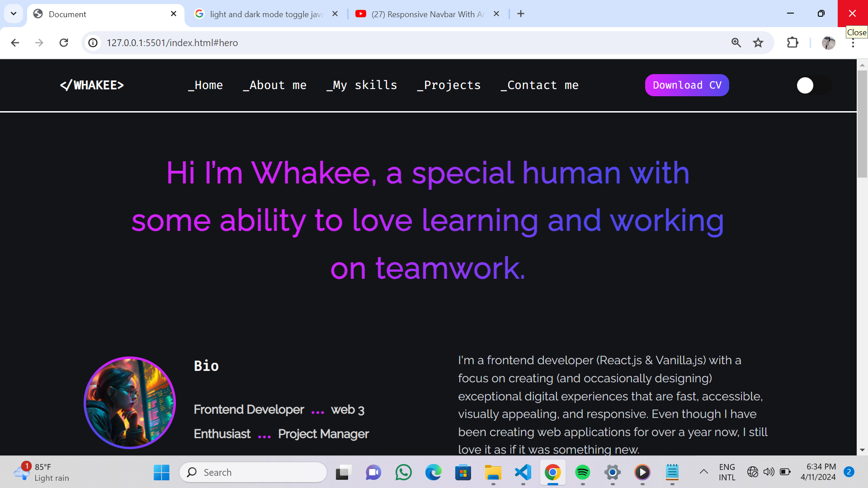Screen dimensions: 868x488
Task: Expand hidden icons in the system tray
Action: pyautogui.click(x=704, y=472)
